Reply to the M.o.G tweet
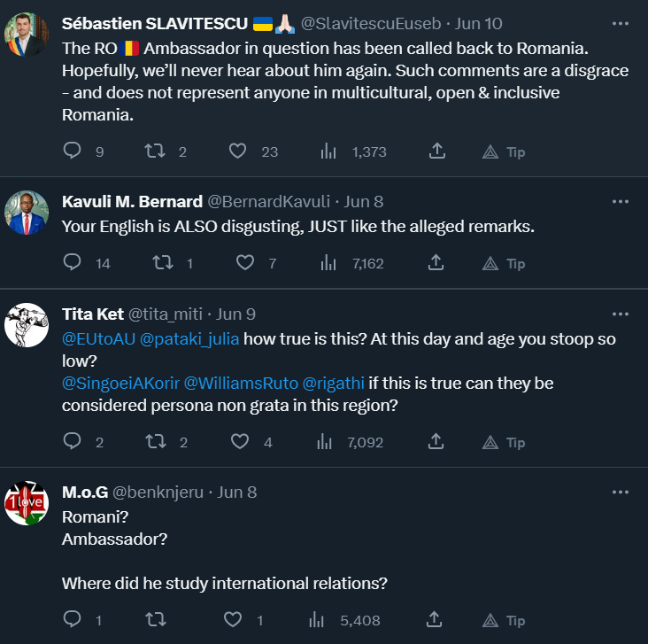 click(73, 620)
